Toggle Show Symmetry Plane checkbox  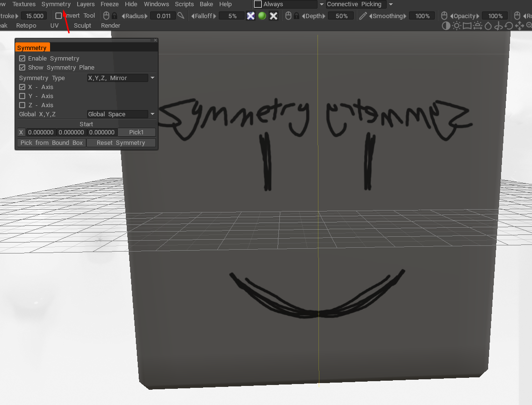click(x=22, y=68)
